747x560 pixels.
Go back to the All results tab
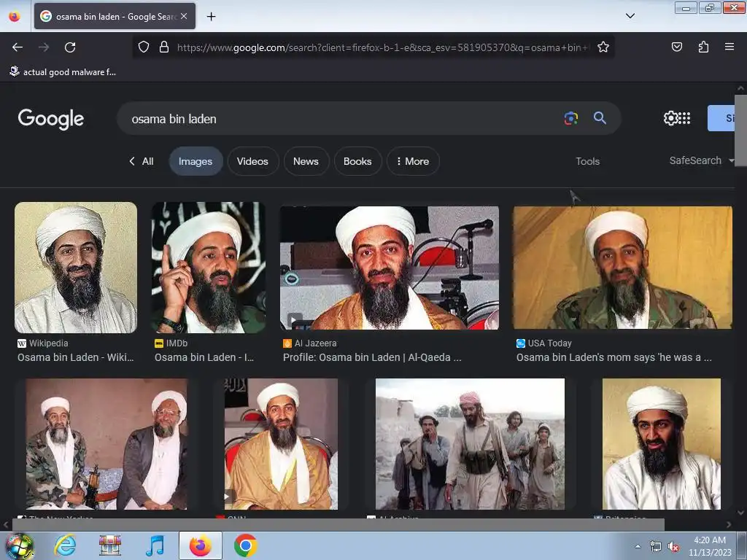(142, 161)
